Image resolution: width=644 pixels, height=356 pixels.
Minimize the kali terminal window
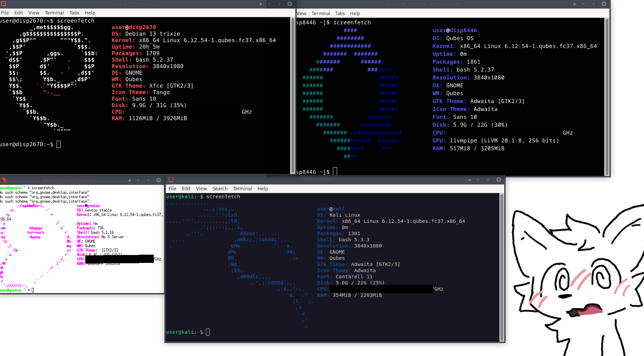[478, 180]
